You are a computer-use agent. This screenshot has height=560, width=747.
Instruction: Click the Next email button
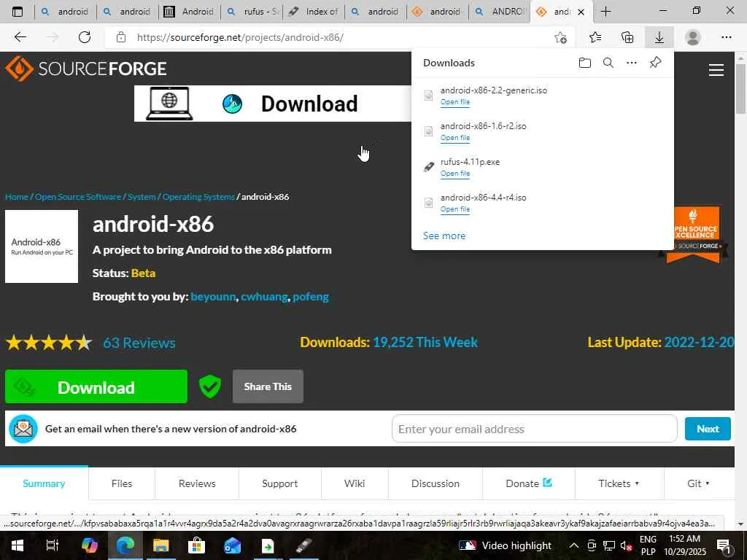coord(708,429)
